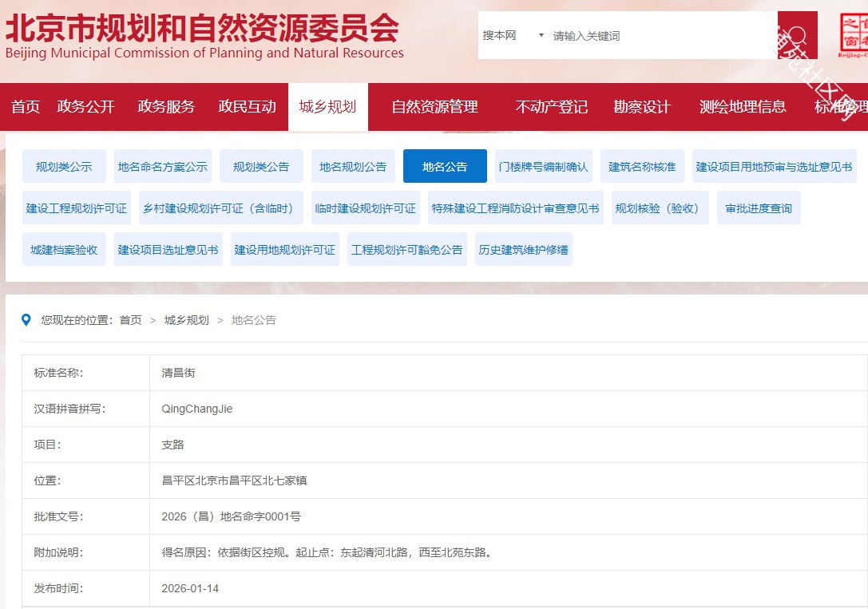The width and height of the screenshot is (868, 609).
Task: Click the 首页 breadcrumb link
Action: [x=130, y=320]
